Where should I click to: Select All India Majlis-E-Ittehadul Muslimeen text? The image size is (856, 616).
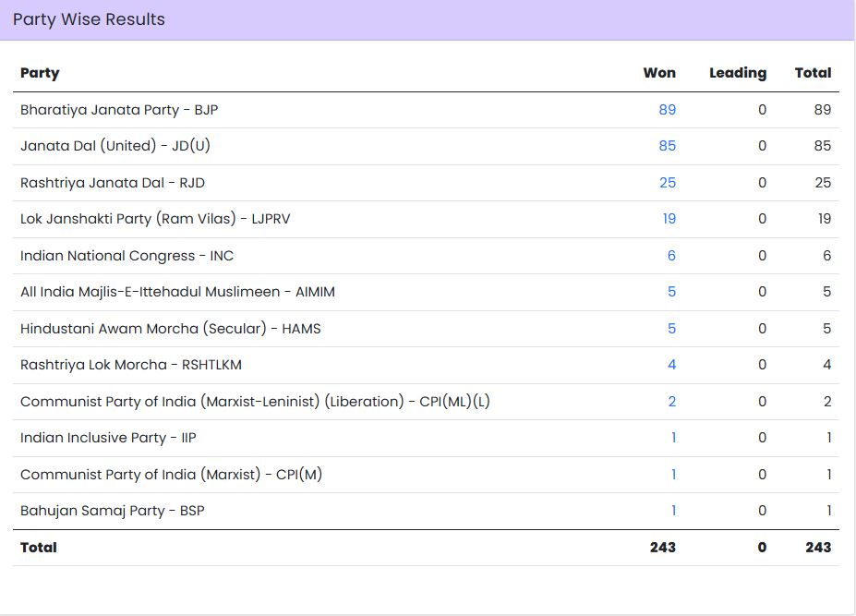click(151, 292)
